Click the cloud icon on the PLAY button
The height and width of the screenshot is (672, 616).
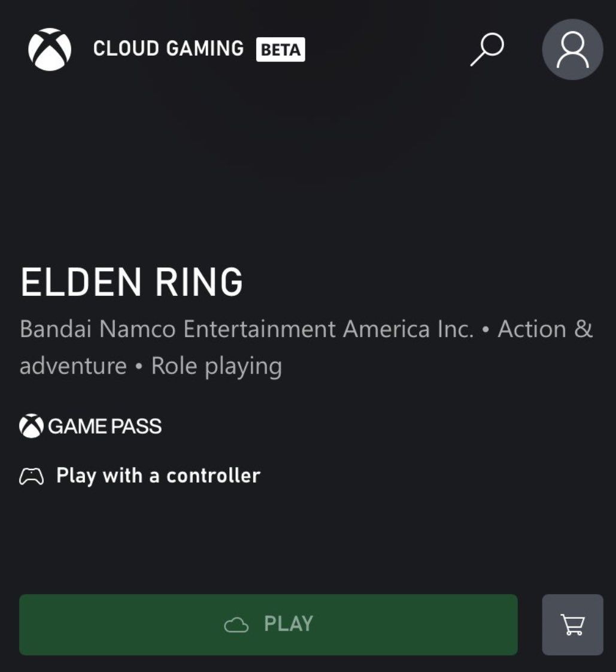236,625
